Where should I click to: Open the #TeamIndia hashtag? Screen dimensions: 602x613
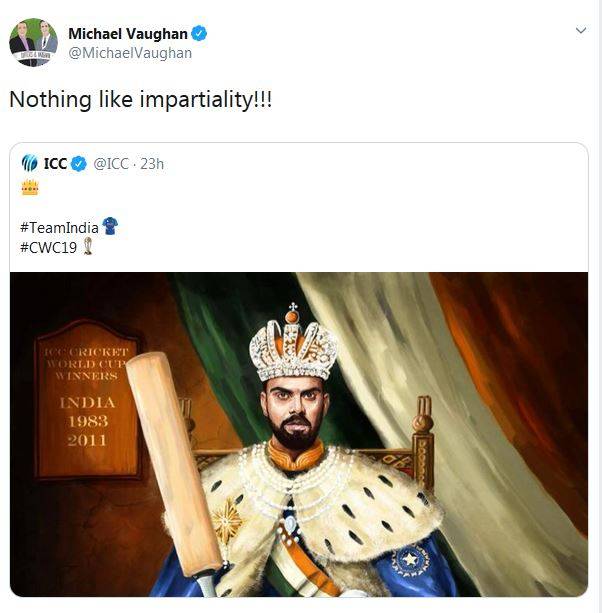click(60, 227)
